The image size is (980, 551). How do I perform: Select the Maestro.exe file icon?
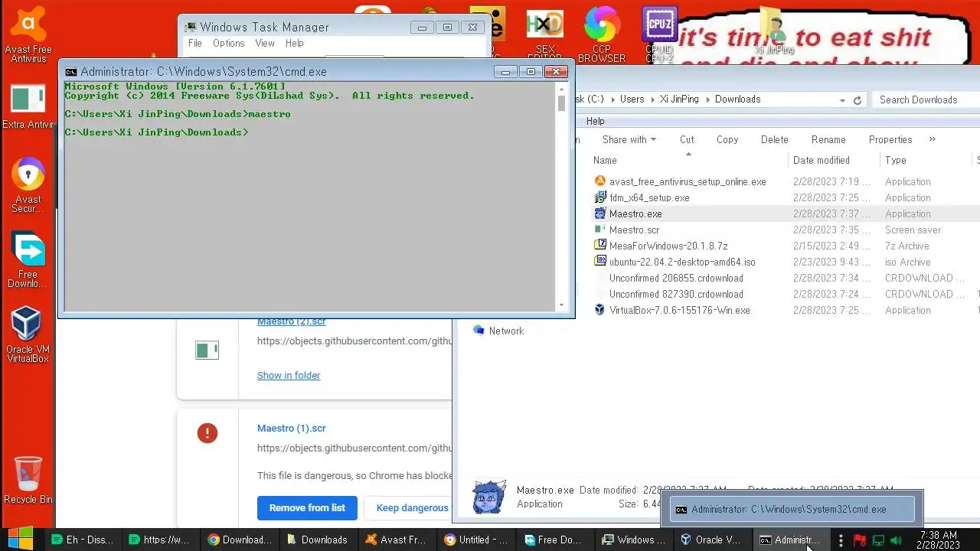pyautogui.click(x=600, y=214)
